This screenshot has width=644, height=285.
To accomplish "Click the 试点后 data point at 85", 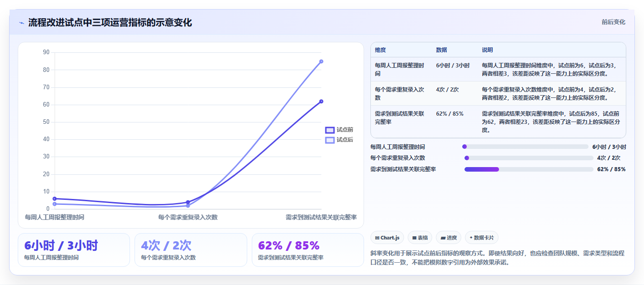I will pos(321,61).
